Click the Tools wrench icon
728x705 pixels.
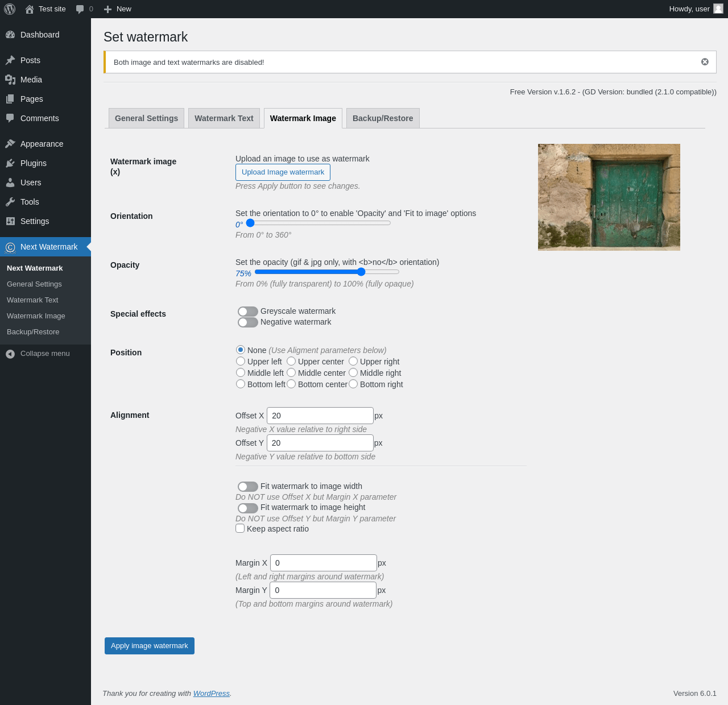(x=10, y=202)
